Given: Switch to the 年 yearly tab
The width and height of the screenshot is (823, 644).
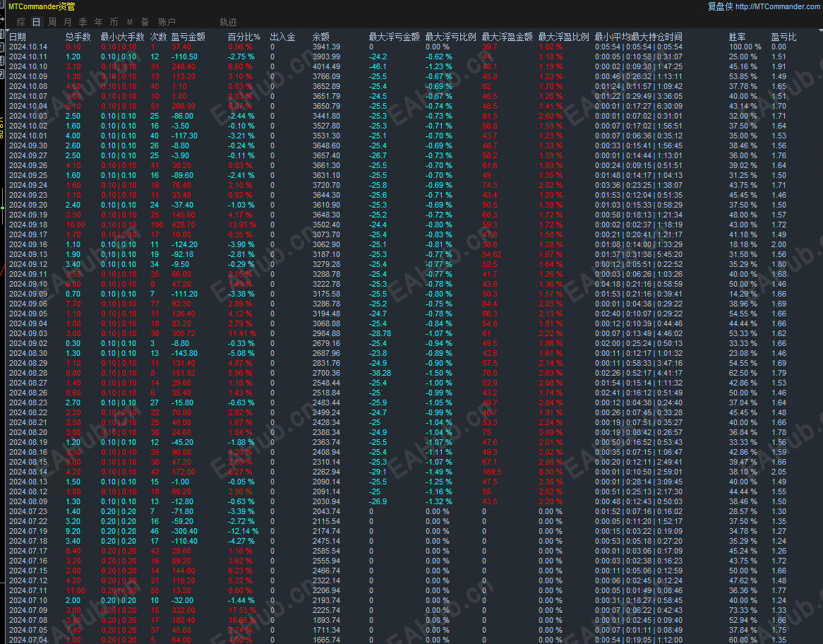Looking at the screenshot, I should coord(98,22).
